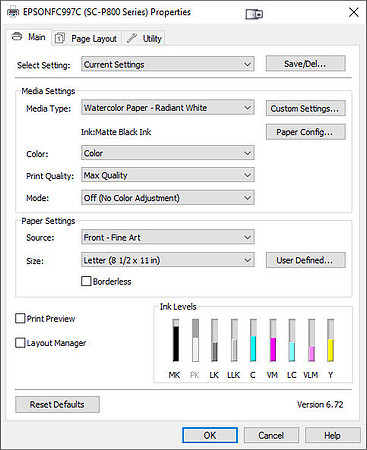Open the Media Type dropdown
Image resolution: width=367 pixels, height=450 pixels.
pos(168,108)
